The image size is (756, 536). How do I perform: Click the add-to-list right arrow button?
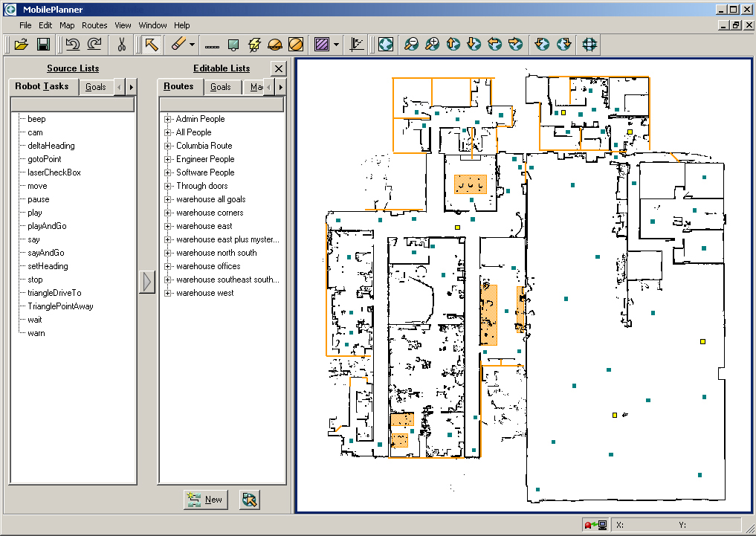point(147,282)
